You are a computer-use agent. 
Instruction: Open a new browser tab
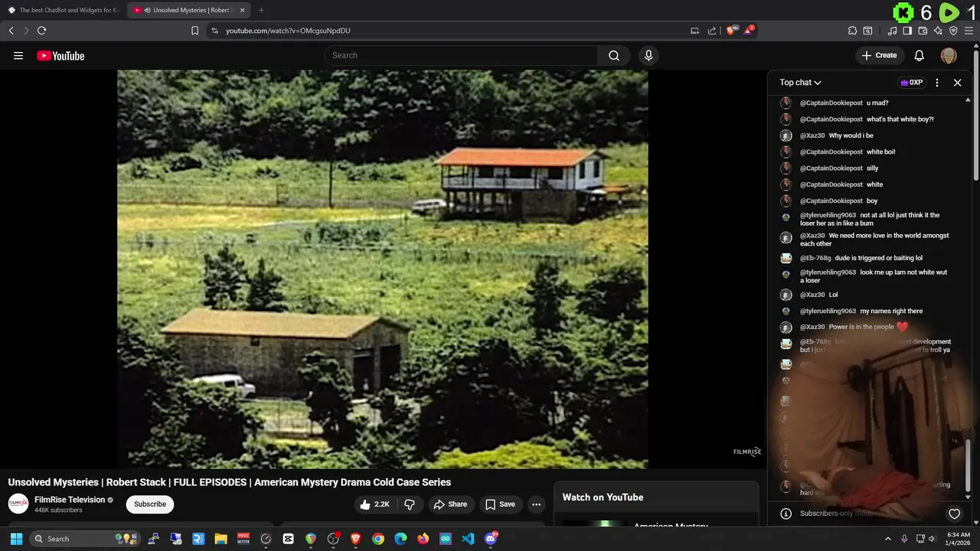point(261,10)
